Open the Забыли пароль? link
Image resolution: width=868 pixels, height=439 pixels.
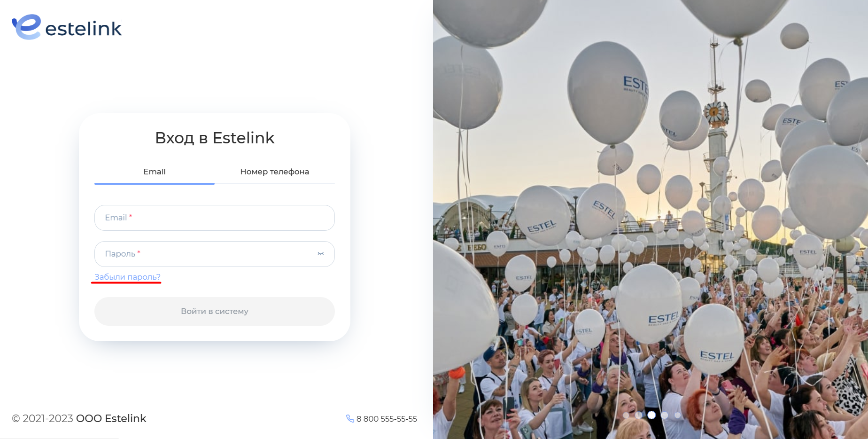(x=127, y=277)
